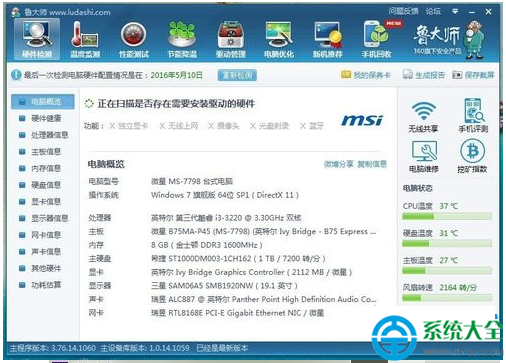Image resolution: width=506 pixels, height=363 pixels.
Task: Minimize the 鲁大师 window
Action: (x=471, y=12)
